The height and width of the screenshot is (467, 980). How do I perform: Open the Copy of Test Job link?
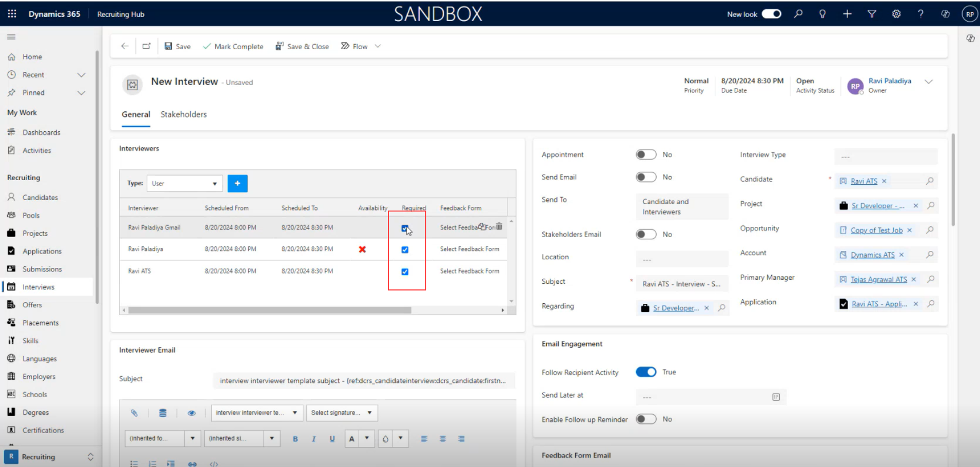[x=876, y=230]
